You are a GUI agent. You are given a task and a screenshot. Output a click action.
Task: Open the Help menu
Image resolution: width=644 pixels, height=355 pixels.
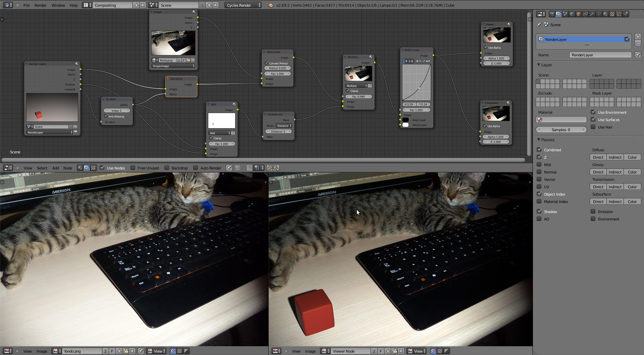click(73, 5)
